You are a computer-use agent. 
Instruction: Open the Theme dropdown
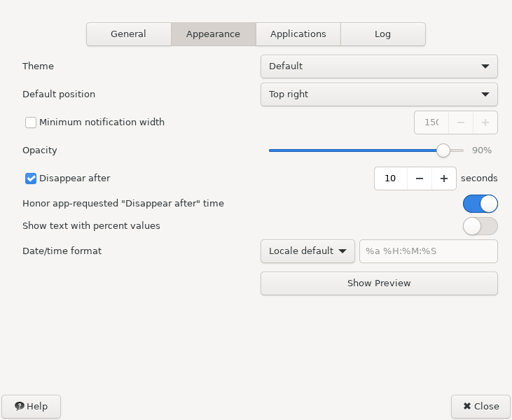379,66
